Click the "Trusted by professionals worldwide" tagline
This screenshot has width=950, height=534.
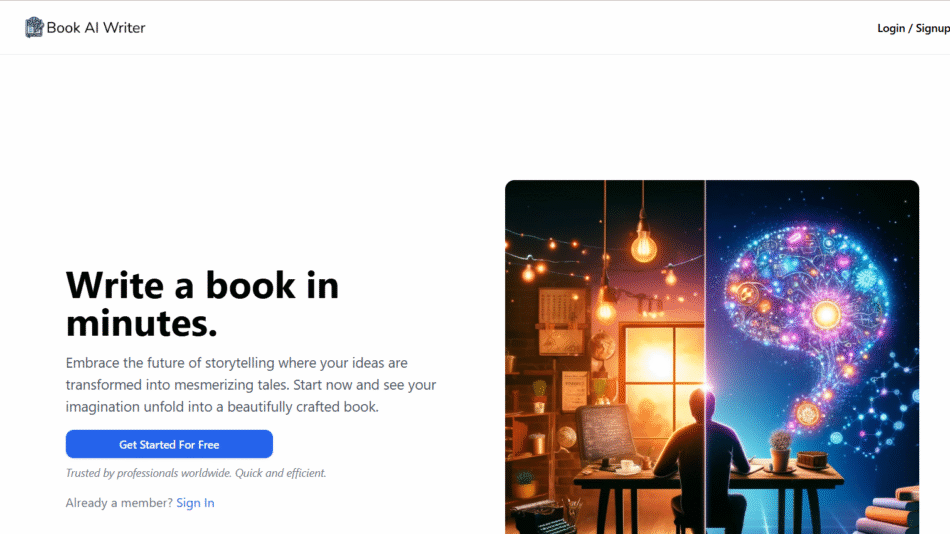tap(196, 473)
